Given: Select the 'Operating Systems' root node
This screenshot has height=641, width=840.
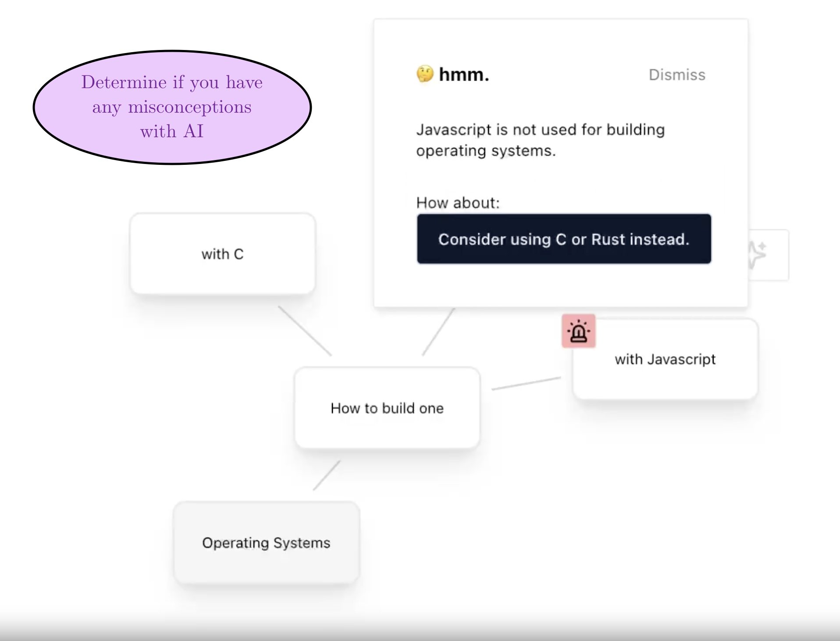Looking at the screenshot, I should (x=267, y=542).
